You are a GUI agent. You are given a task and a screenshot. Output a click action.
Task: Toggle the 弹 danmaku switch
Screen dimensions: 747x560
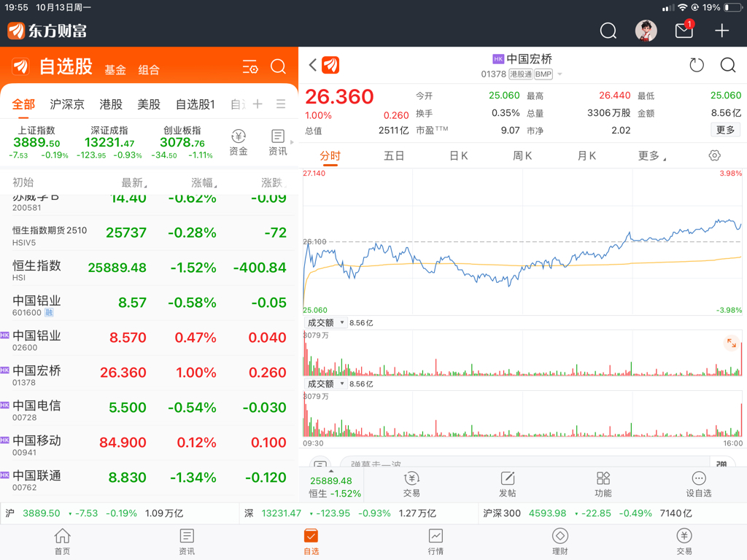pyautogui.click(x=721, y=463)
